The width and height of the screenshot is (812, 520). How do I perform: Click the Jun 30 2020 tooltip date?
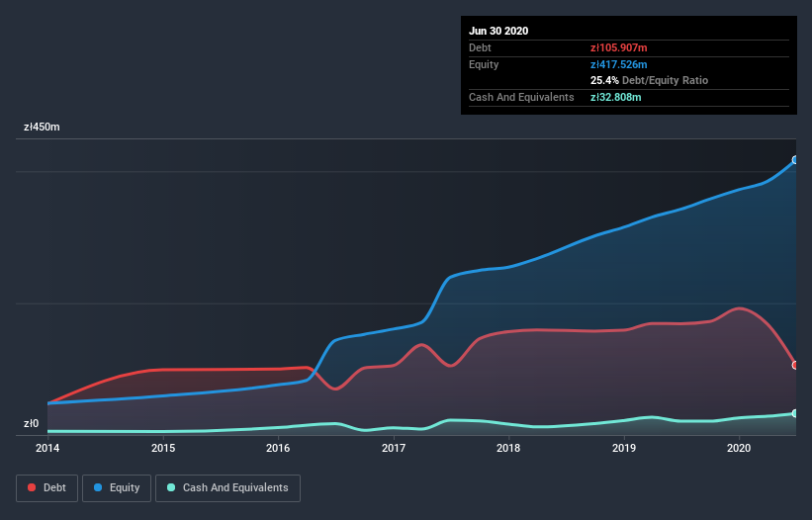[x=498, y=31]
